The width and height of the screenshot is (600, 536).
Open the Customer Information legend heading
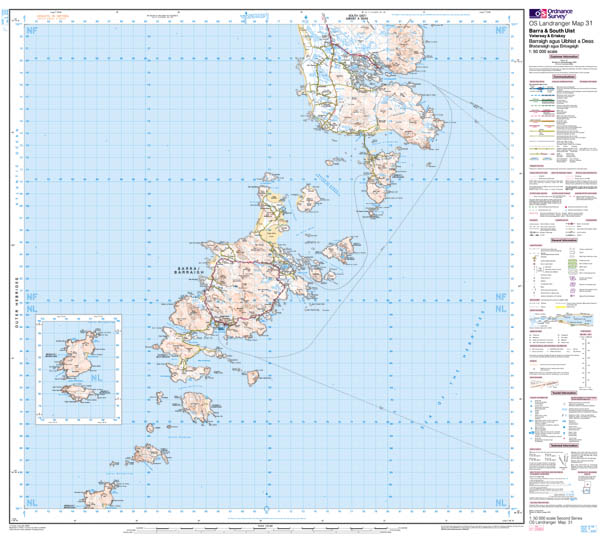pos(564,57)
